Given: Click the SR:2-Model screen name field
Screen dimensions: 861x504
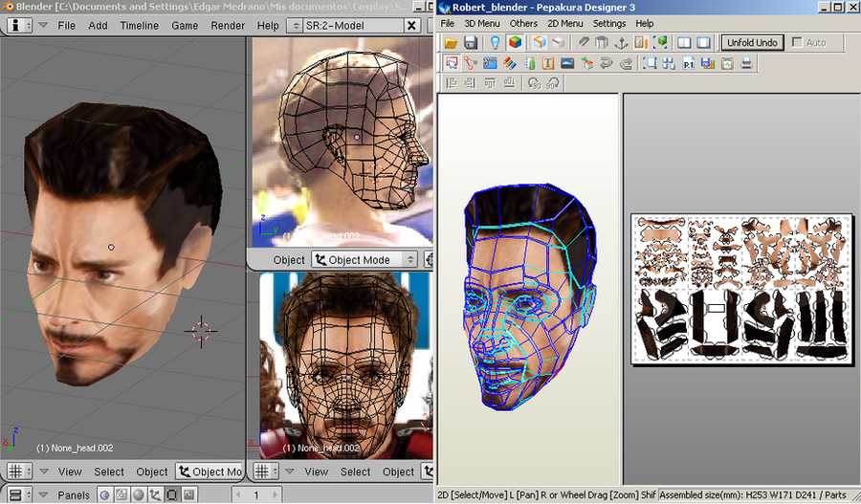Looking at the screenshot, I should [352, 26].
